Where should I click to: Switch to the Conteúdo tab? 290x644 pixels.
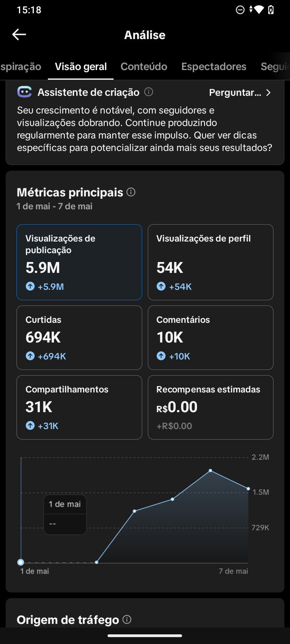tap(144, 66)
